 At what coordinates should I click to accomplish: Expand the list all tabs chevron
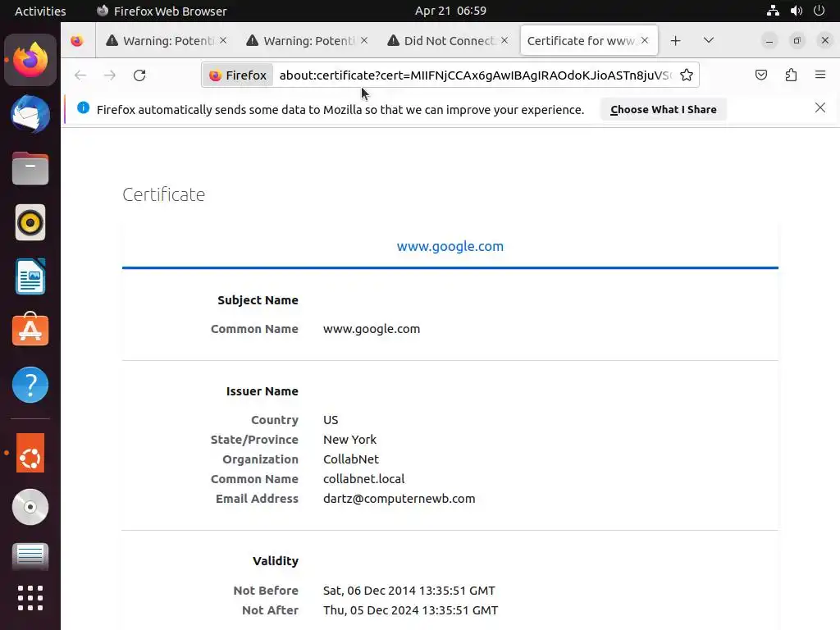(x=708, y=41)
